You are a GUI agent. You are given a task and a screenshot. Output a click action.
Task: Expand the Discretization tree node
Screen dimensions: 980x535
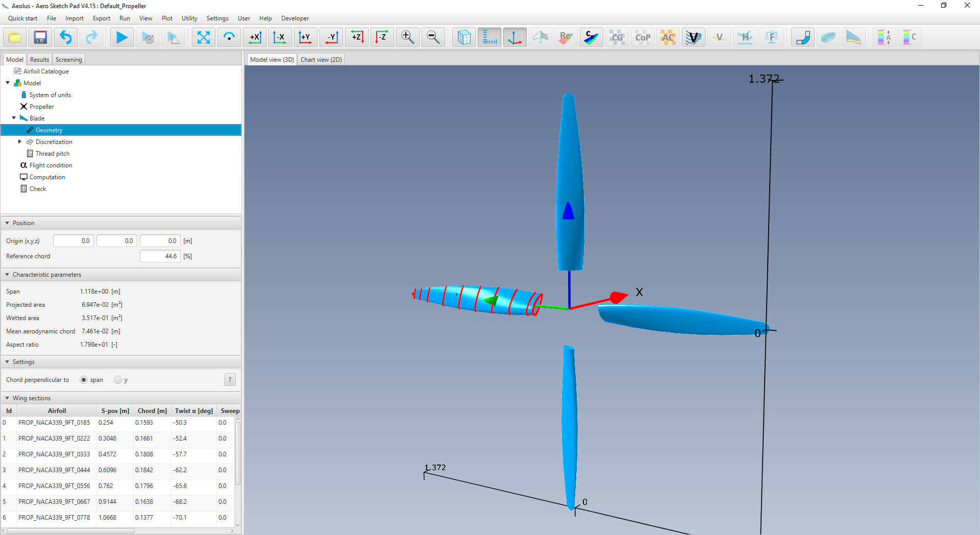tap(20, 141)
